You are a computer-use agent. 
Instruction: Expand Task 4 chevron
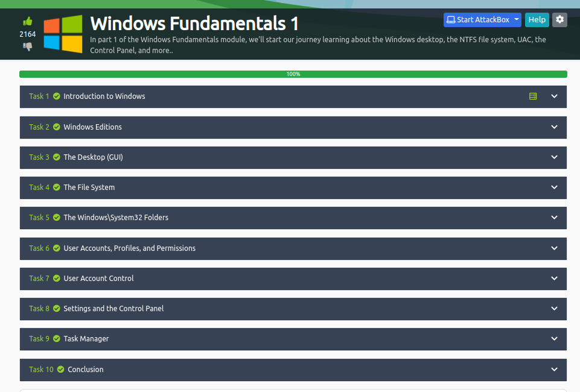(554, 188)
